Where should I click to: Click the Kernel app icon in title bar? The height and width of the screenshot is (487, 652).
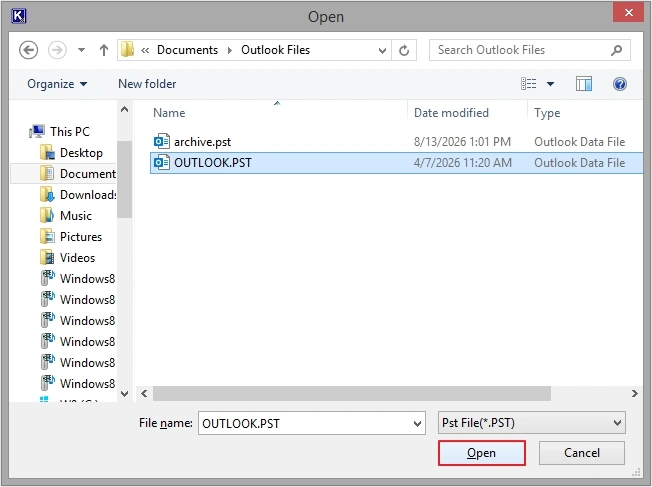19,16
